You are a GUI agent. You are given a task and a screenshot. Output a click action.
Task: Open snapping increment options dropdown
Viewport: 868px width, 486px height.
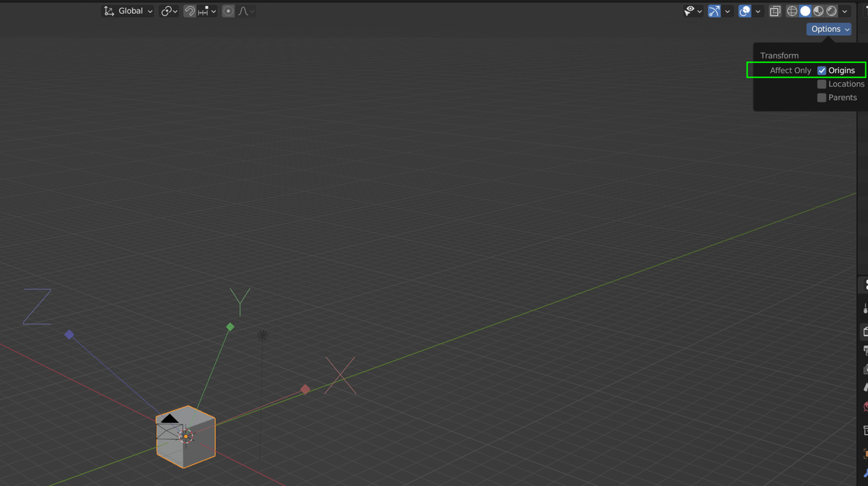pos(207,11)
